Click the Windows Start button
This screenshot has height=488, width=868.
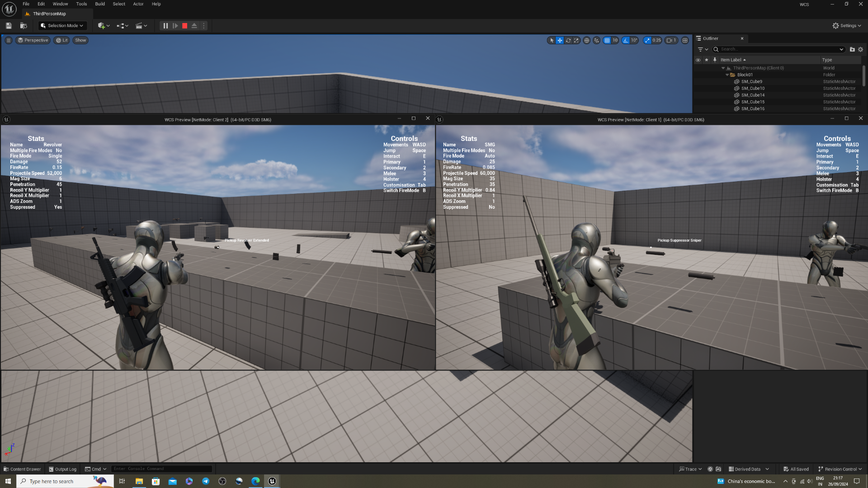click(x=8, y=481)
